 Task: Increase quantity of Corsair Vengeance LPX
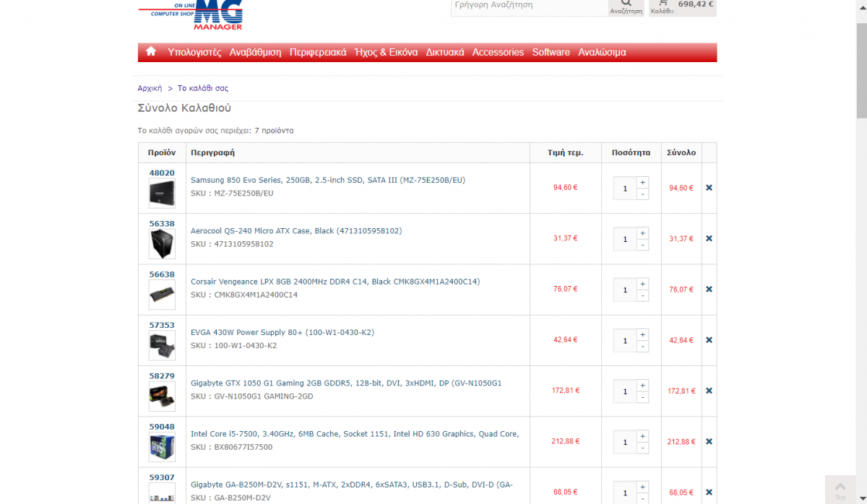click(643, 283)
